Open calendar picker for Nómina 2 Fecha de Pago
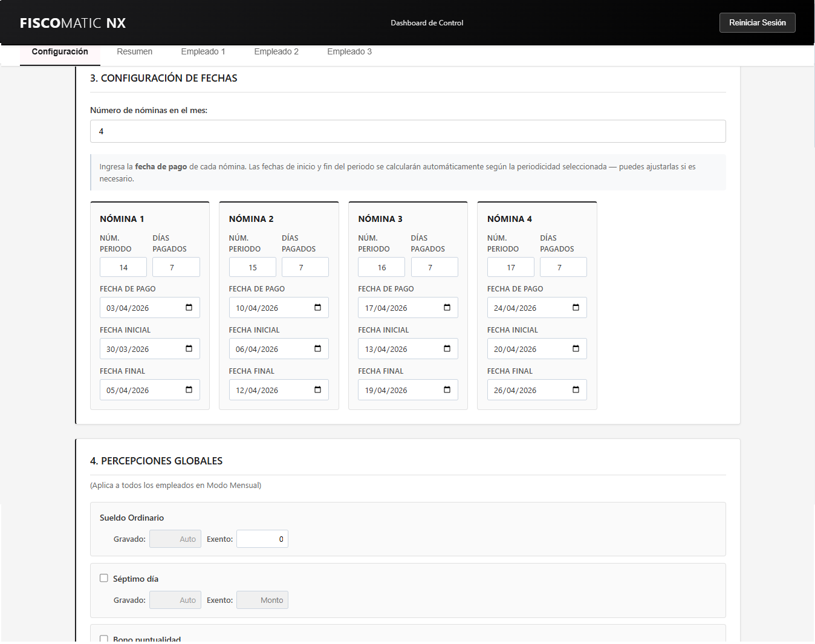Image resolution: width=815 pixels, height=644 pixels. [317, 307]
